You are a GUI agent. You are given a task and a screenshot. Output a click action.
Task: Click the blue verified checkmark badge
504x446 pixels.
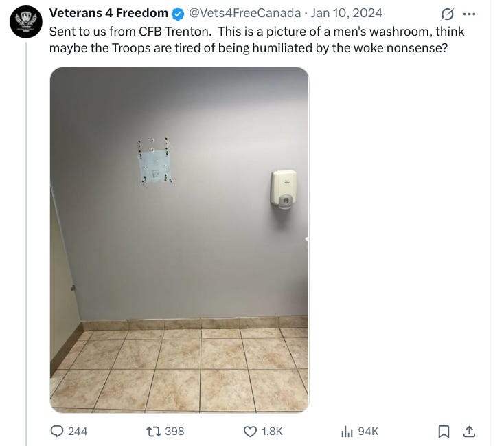tap(178, 14)
